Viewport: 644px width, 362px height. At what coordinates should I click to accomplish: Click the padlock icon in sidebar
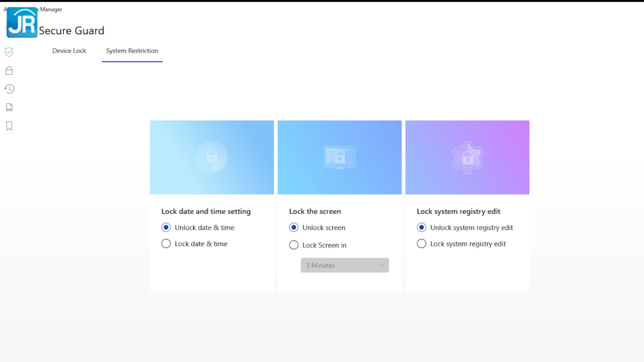click(9, 71)
